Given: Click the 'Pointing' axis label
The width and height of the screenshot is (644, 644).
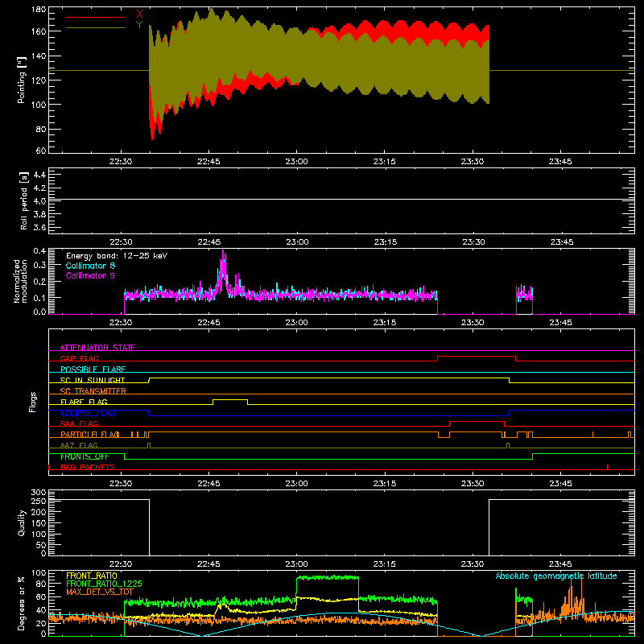Looking at the screenshot, I should click(x=22, y=80).
